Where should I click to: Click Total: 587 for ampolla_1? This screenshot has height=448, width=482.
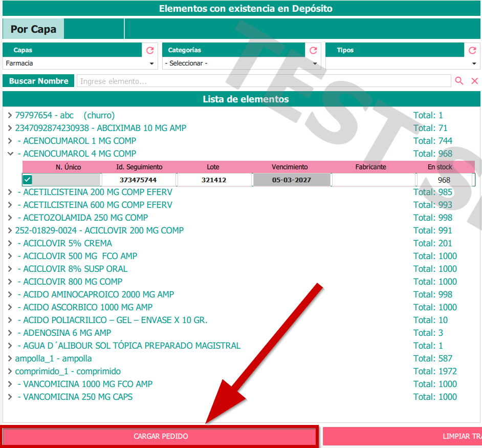coord(433,358)
